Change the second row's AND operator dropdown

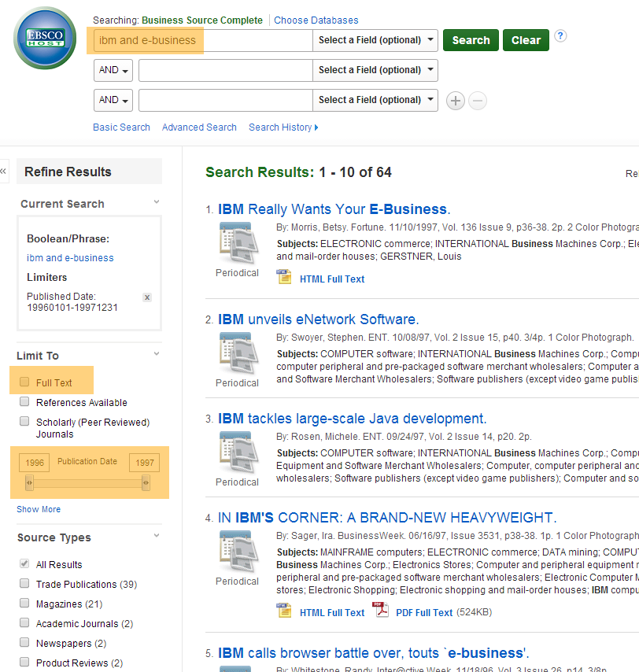click(113, 70)
